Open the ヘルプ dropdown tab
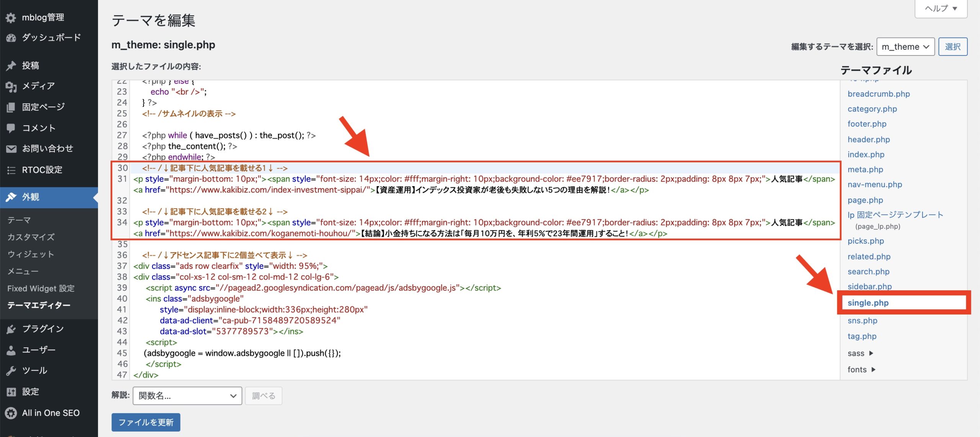The height and width of the screenshot is (437, 980). click(x=941, y=8)
